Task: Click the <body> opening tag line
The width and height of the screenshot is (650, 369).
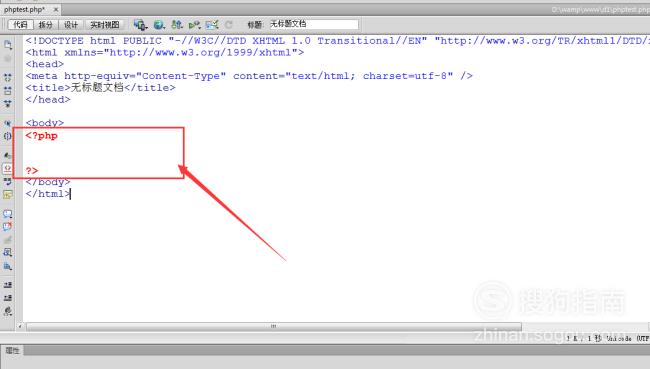Action: point(45,123)
